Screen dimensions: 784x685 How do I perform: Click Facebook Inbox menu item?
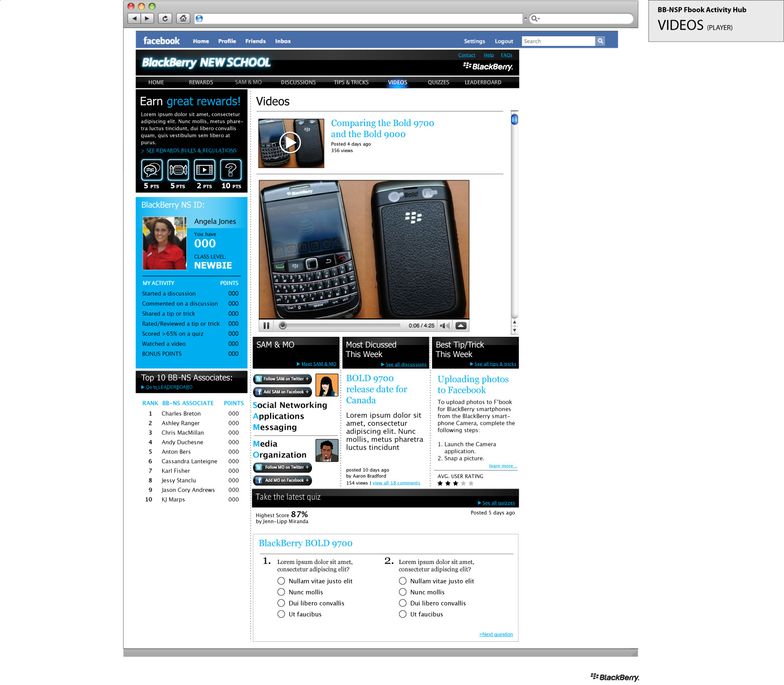coord(283,41)
